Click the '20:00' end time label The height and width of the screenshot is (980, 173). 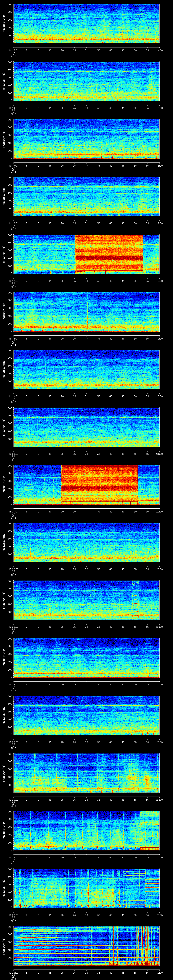click(159, 396)
